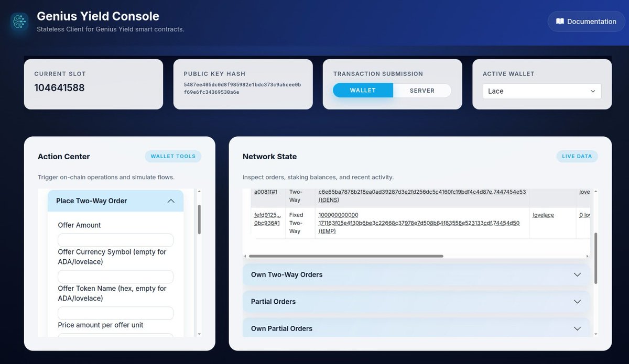The height and width of the screenshot is (364, 629).
Task: Click the up arrow of Network State scrollbar
Action: point(595,192)
